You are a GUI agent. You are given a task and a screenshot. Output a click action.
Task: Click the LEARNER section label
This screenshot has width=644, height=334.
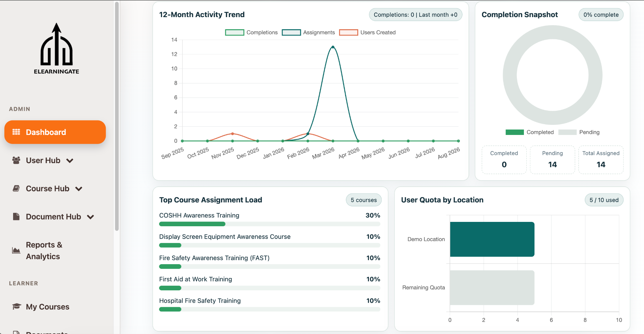(23, 283)
